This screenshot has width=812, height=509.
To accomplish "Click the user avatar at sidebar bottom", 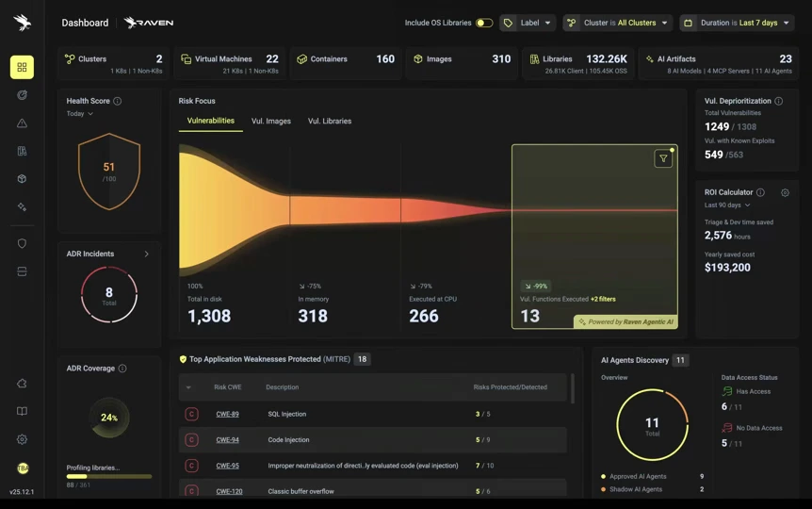I will pos(23,468).
